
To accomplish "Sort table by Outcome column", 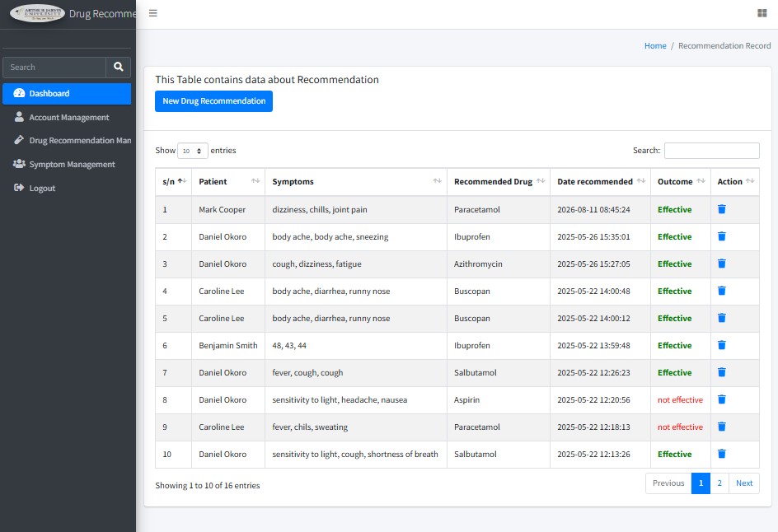I will (x=681, y=182).
